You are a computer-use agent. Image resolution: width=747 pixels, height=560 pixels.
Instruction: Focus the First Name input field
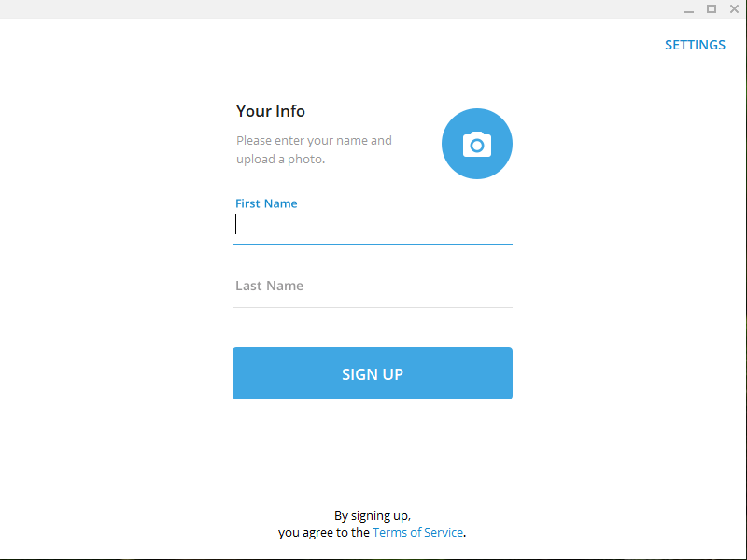pos(373,224)
